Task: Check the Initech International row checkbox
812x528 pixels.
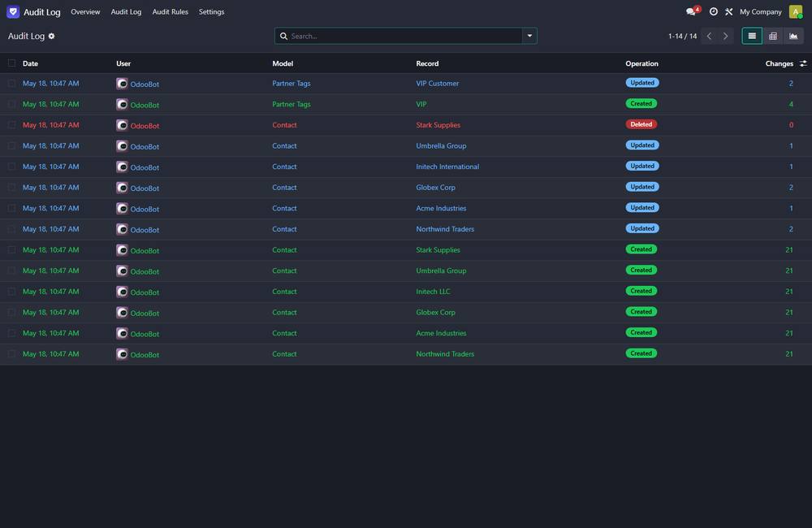Action: point(11,167)
